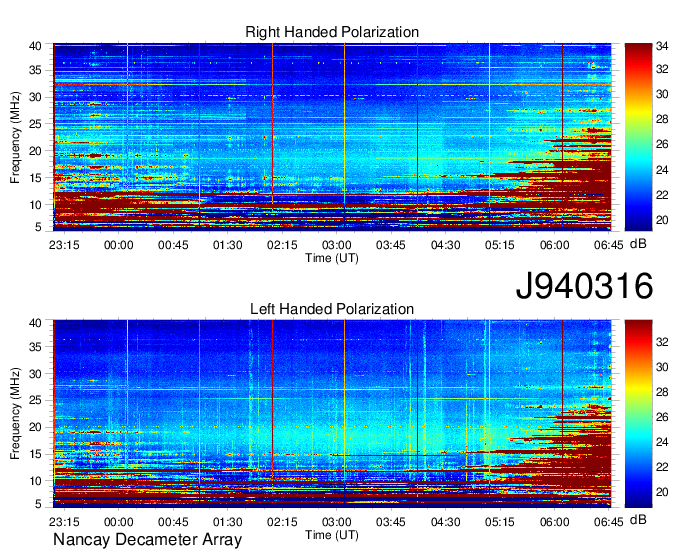
Task: Click the 05:15 time tick on Right Handed plot
Action: point(500,245)
